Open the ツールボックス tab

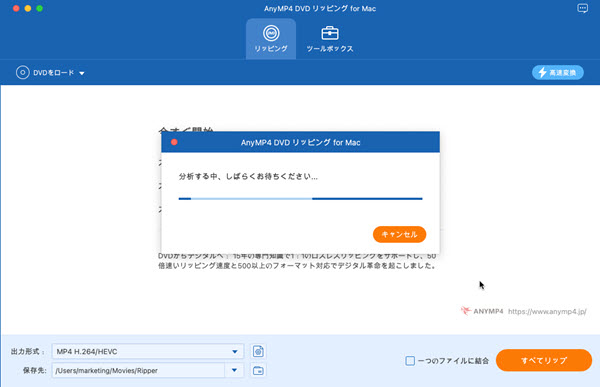pos(329,39)
